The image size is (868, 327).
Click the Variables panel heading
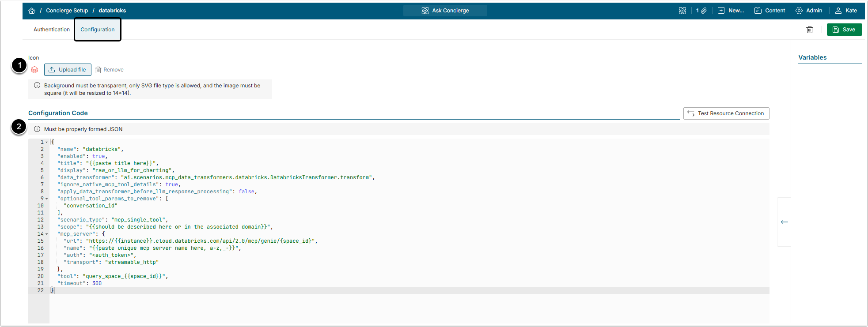[x=812, y=57]
